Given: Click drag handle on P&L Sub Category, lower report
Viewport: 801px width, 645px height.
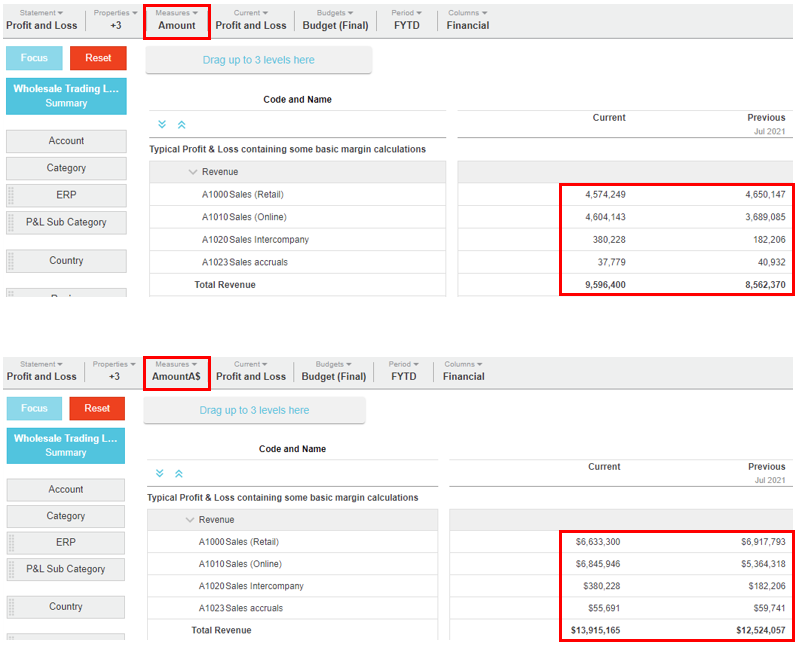Looking at the screenshot, I should tap(12, 569).
